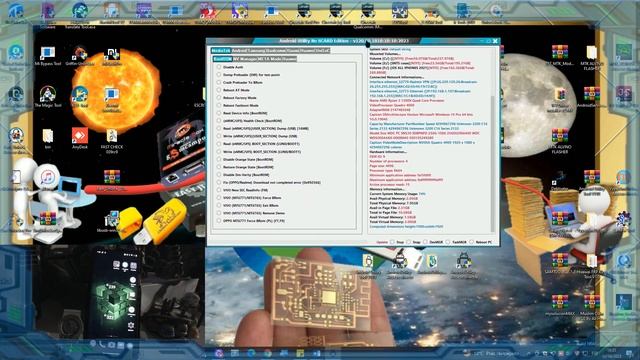This screenshot has width=640, height=360.
Task: Select Disable Orange State [BootROM]
Action: 245,159
